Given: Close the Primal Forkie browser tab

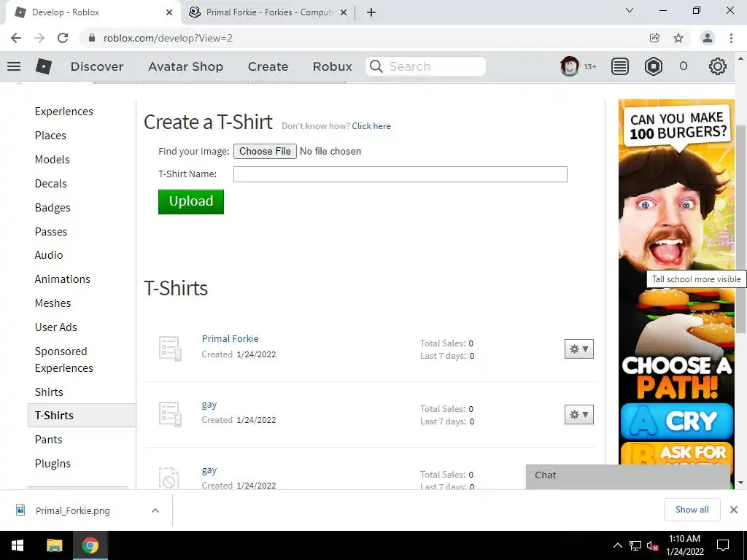Looking at the screenshot, I should click(x=344, y=13).
